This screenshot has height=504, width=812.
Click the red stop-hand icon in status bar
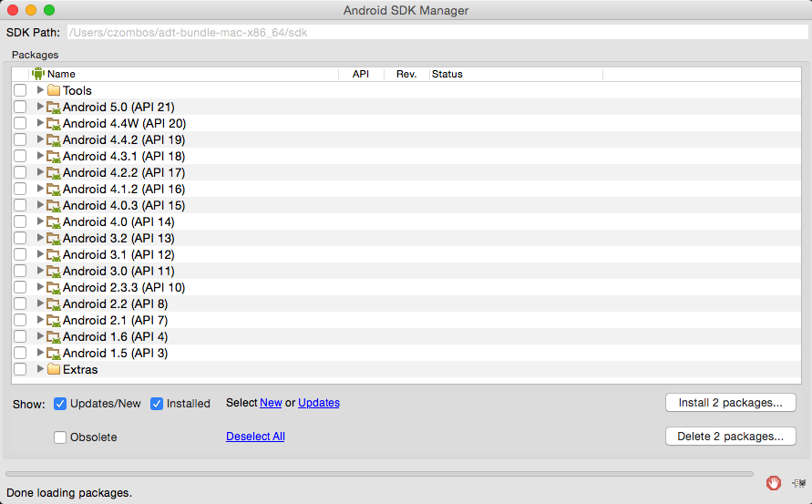click(x=774, y=483)
